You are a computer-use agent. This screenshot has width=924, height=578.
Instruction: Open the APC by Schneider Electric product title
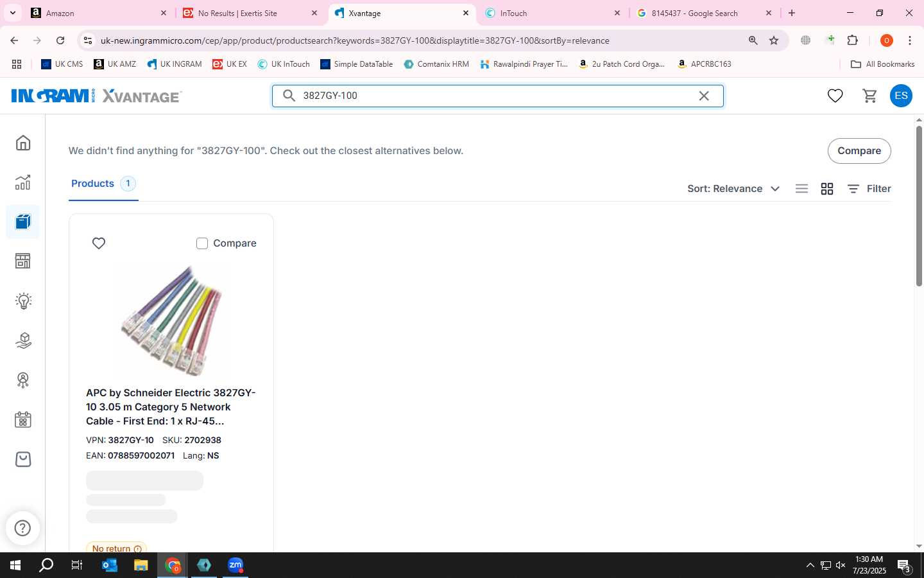pos(171,407)
